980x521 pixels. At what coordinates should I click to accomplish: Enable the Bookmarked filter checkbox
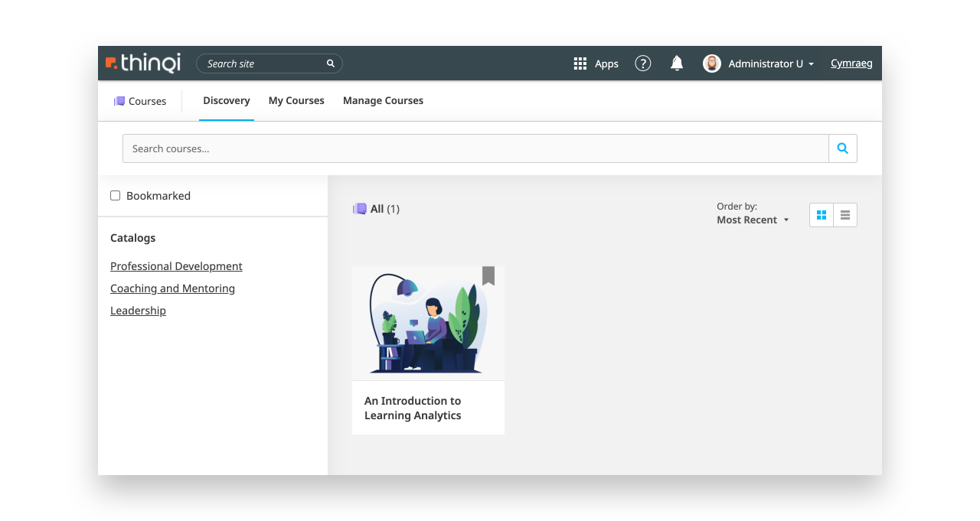[115, 195]
